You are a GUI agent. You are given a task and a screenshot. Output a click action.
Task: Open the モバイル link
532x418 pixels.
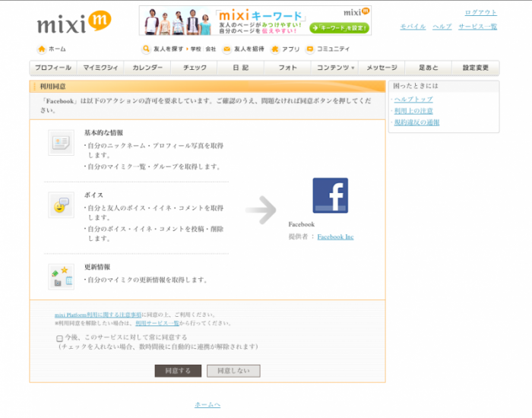[413, 27]
